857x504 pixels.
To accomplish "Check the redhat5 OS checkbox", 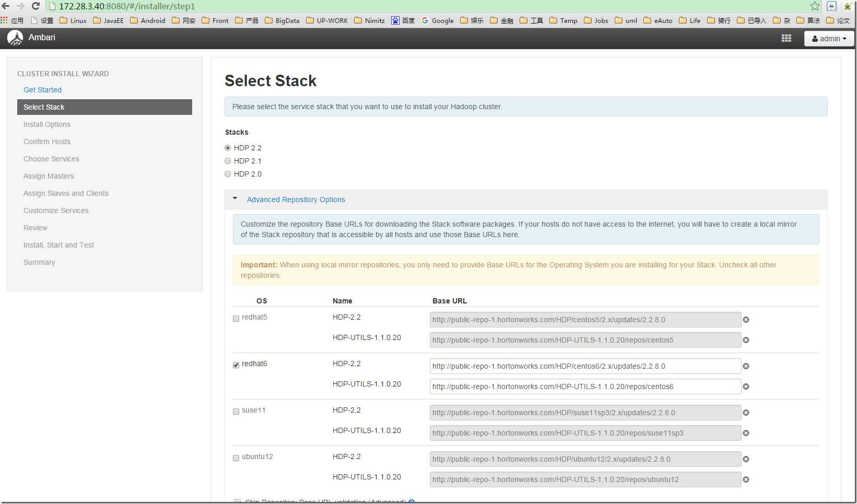I will coord(236,319).
